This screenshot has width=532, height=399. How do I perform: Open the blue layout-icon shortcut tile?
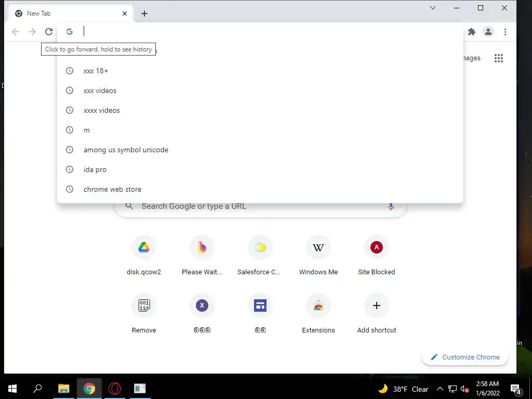(260, 314)
